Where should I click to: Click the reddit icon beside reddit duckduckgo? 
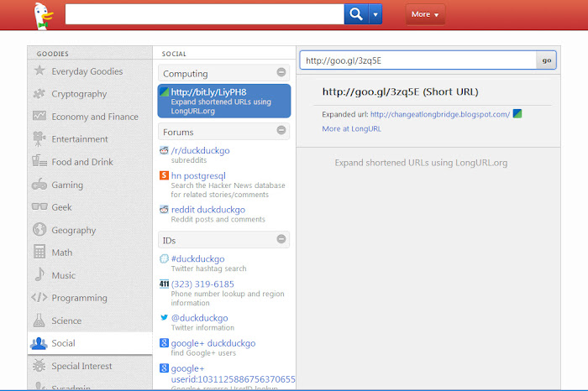(x=164, y=210)
